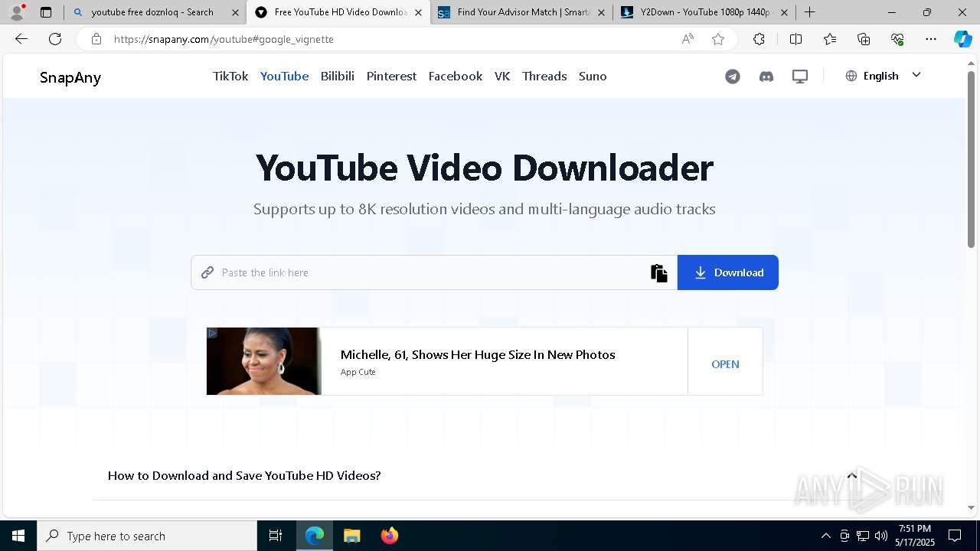The height and width of the screenshot is (551, 980).
Task: Go back to the previous page
Action: 21,39
